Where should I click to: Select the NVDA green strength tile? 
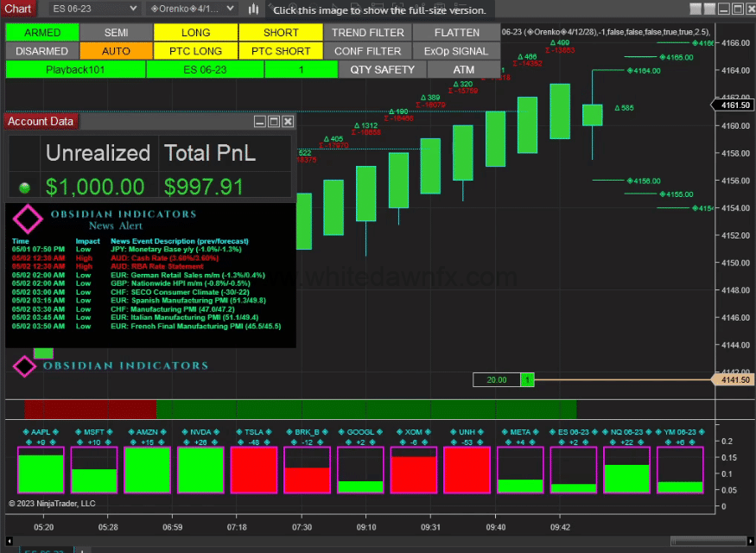pos(200,469)
